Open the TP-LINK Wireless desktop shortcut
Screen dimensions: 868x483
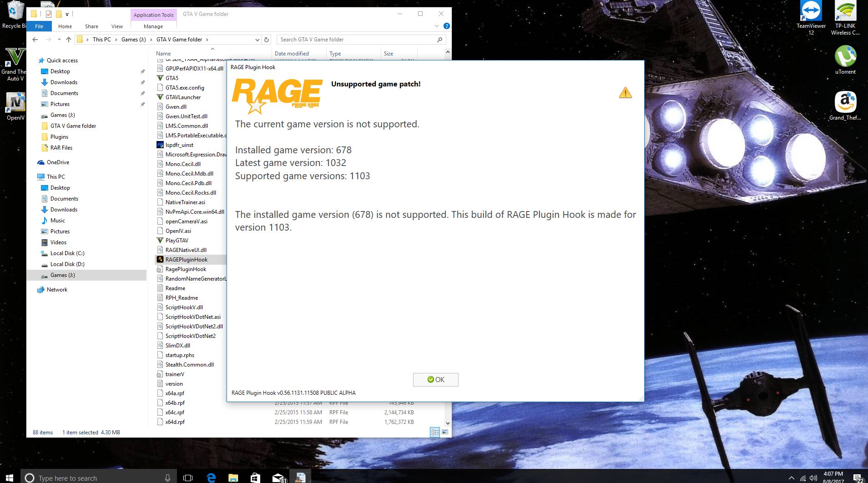coord(846,18)
